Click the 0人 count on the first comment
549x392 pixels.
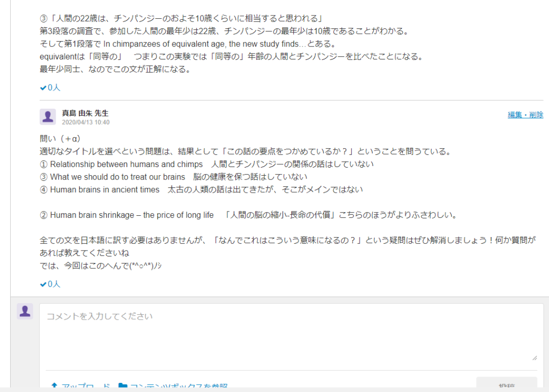54,87
